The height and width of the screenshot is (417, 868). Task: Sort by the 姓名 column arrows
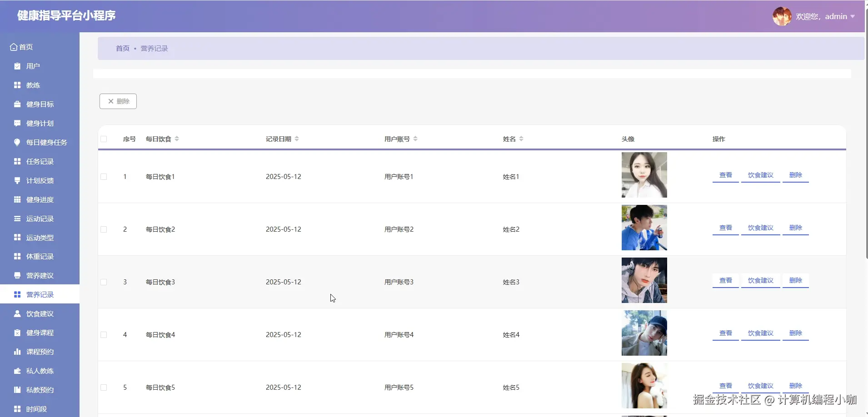pos(521,139)
